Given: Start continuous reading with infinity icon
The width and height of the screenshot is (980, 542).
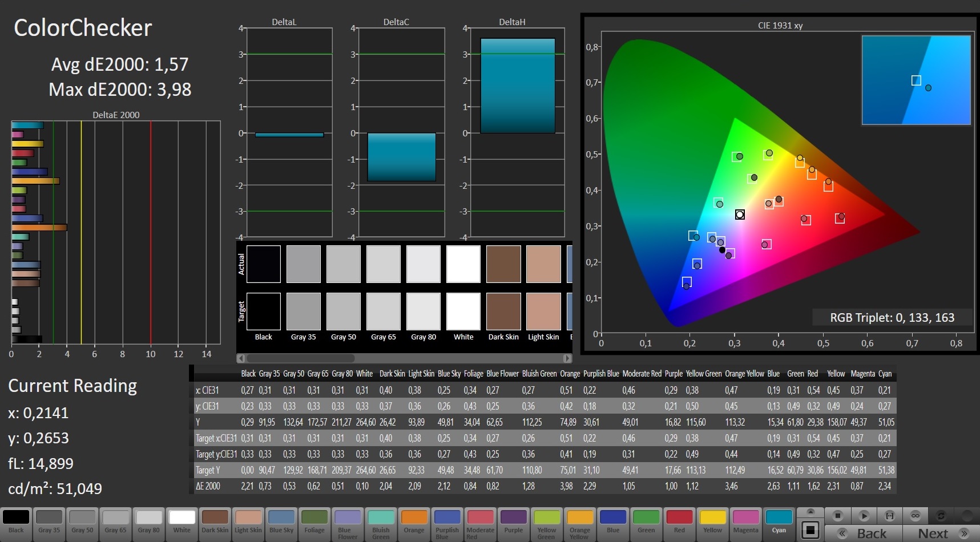Looking at the screenshot, I should [x=915, y=516].
